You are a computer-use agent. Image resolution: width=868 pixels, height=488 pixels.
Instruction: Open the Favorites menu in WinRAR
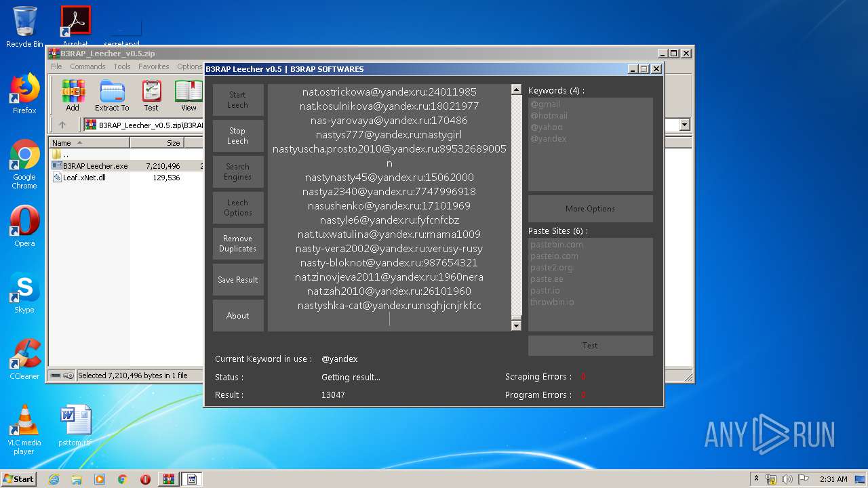154,66
